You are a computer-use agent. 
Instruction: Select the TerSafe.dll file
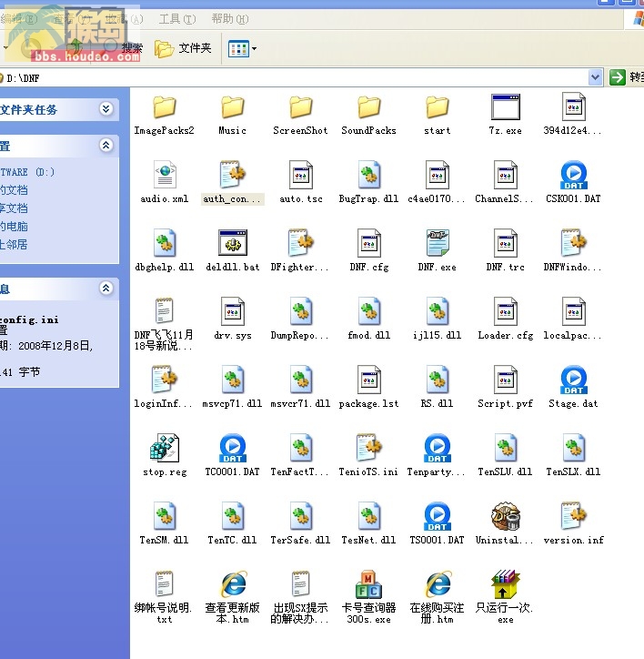(x=300, y=516)
